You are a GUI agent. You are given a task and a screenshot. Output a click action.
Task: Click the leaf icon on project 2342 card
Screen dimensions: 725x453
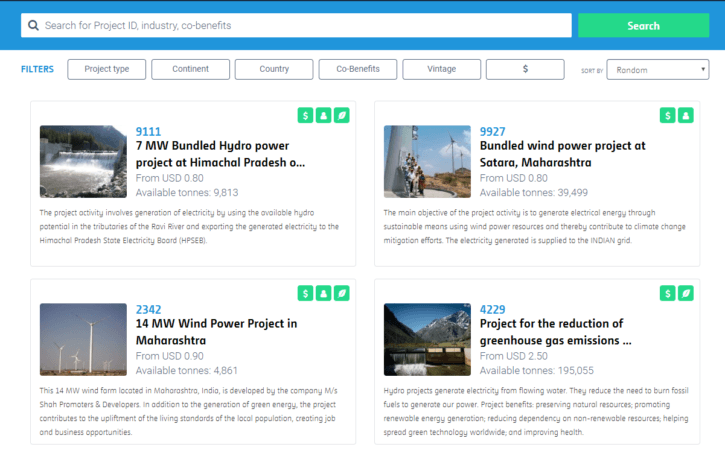tap(342, 293)
